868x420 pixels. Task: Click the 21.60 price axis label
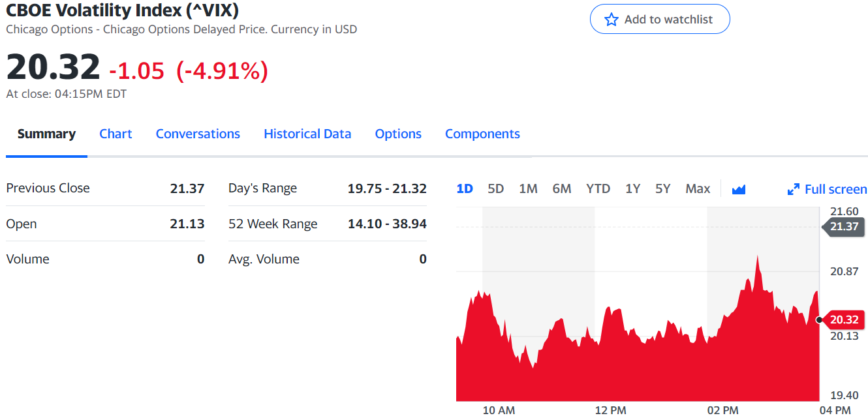point(844,211)
